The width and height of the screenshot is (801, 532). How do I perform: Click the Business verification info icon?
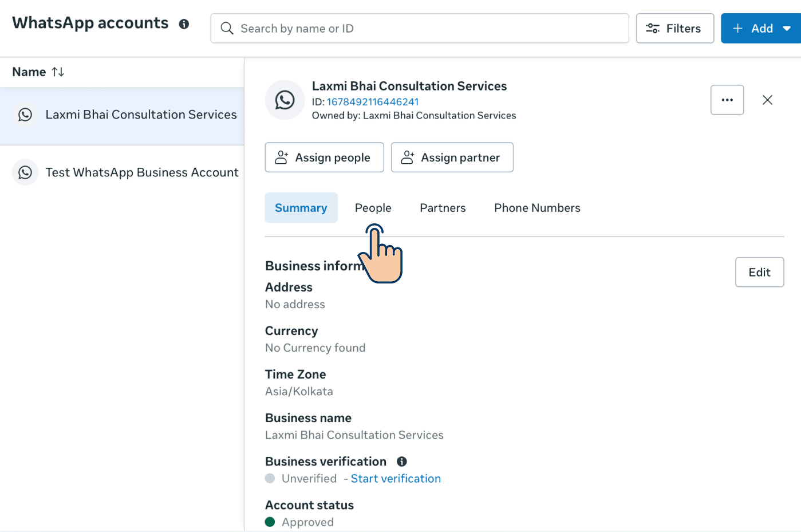[402, 462]
